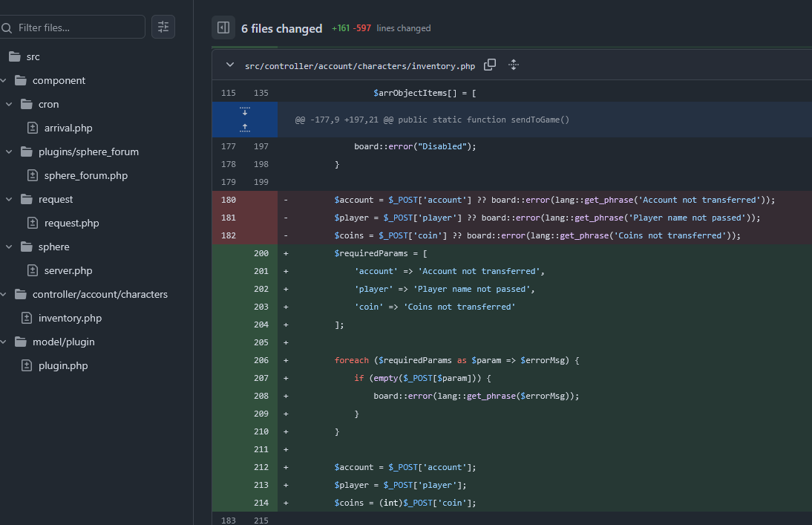Screen dimensions: 812x525
Task: Toggle the file tree sidebar panel icon
Action: tap(223, 27)
